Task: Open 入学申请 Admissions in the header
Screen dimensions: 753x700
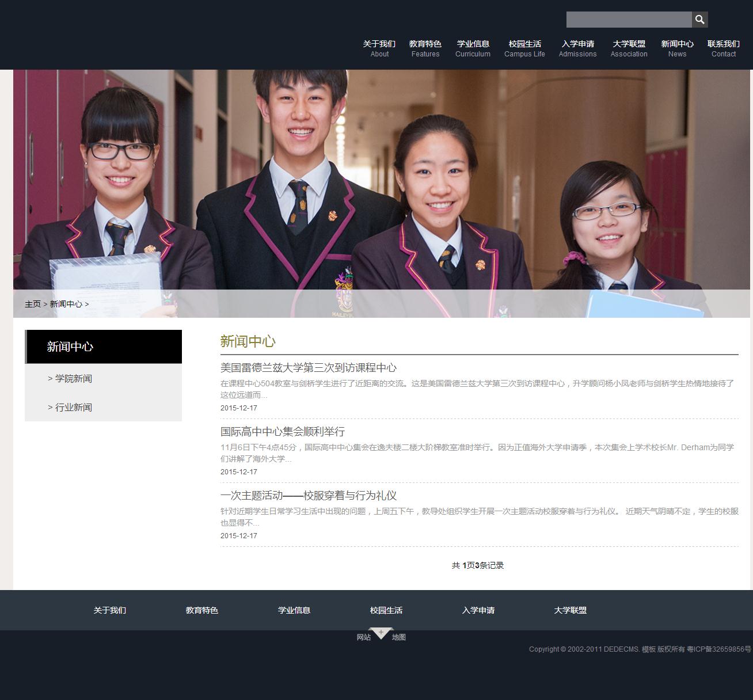Action: click(577, 48)
